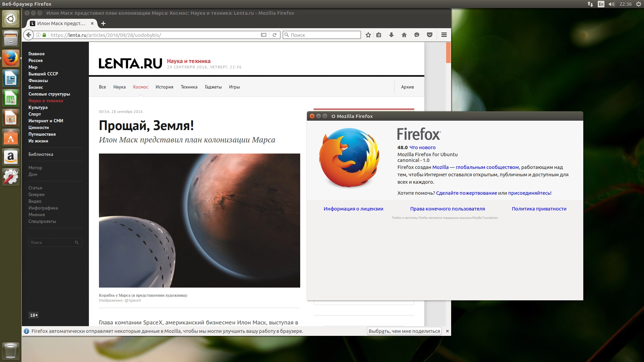644x362 pixels.
Task: Open System Settings from launcher
Action: pos(11,177)
